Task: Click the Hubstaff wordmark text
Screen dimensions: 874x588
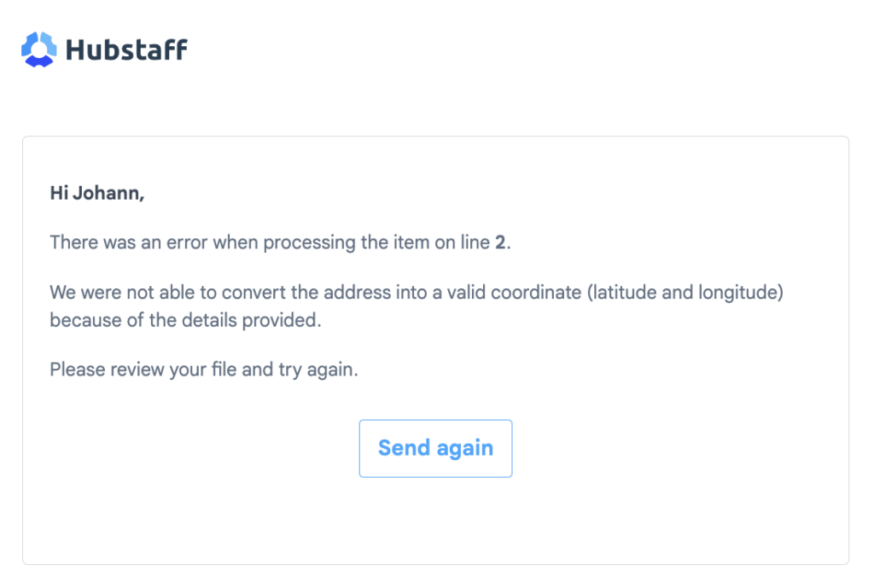Action: point(126,49)
